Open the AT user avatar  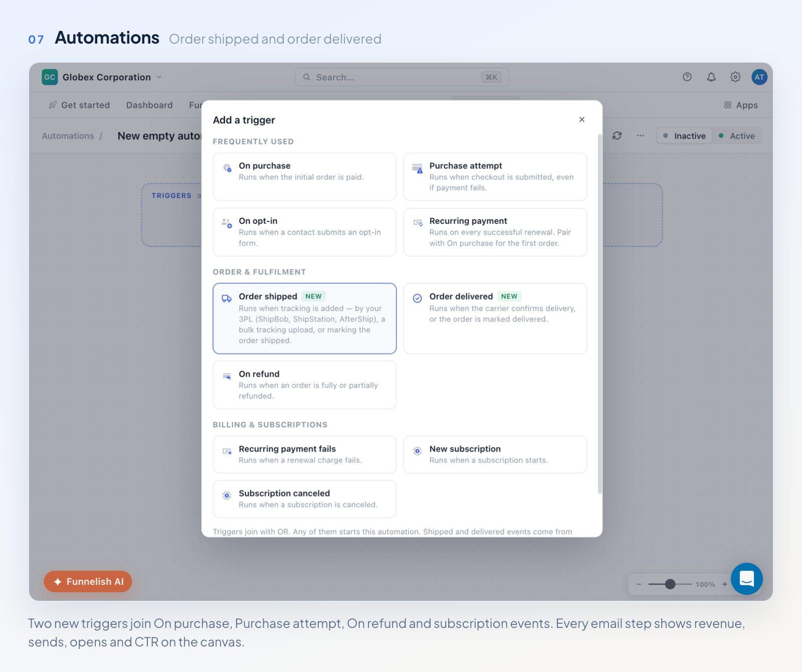[x=759, y=77]
